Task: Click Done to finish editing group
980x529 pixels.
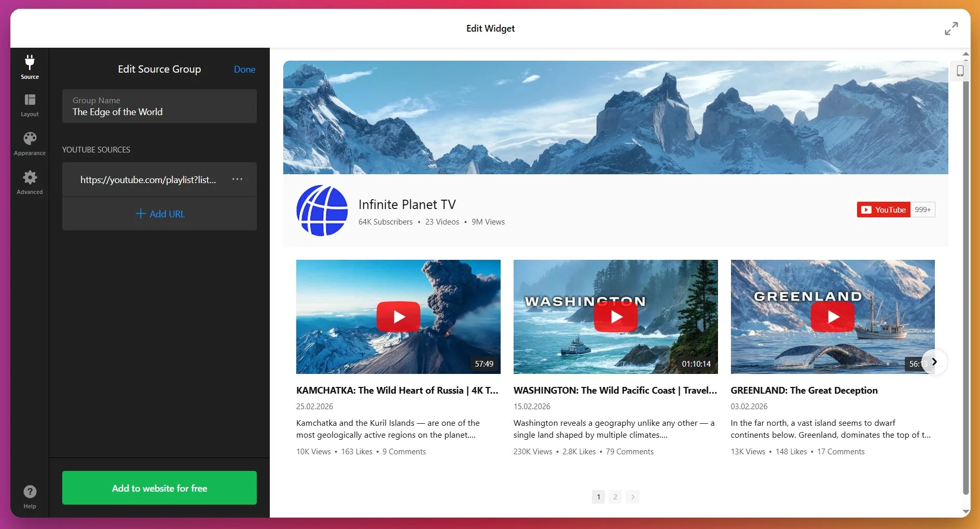Action: tap(244, 69)
